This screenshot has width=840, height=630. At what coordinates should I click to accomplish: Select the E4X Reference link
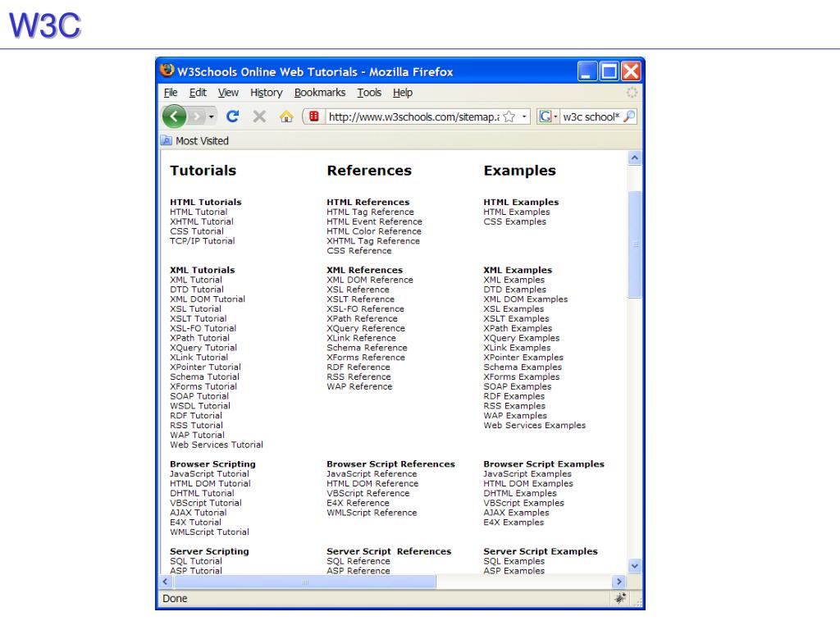coord(358,503)
